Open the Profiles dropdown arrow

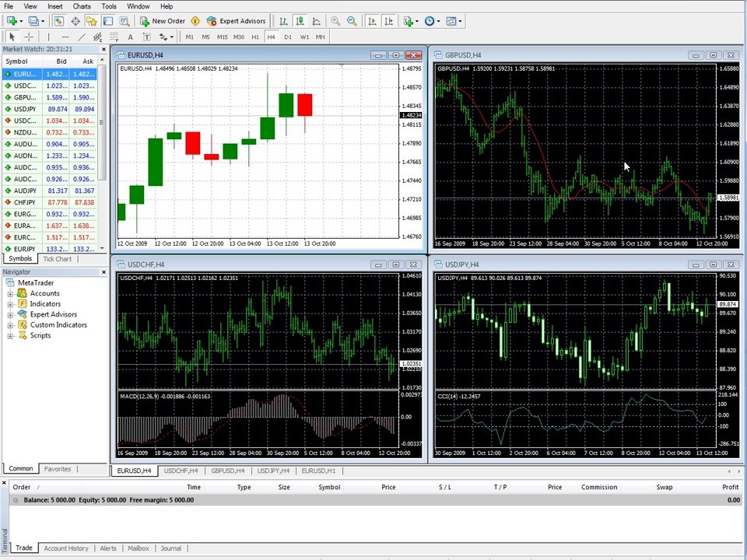point(42,21)
